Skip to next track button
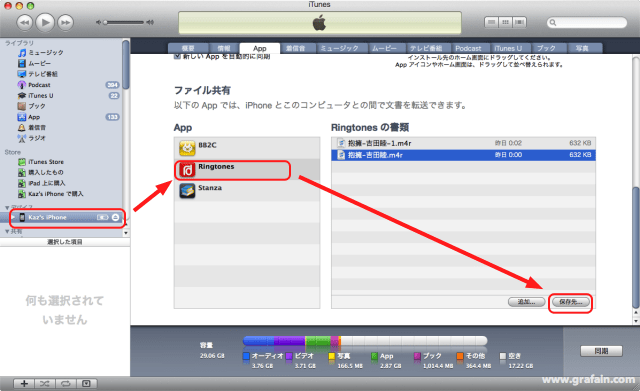This screenshot has height=391, width=640. click(x=65, y=22)
